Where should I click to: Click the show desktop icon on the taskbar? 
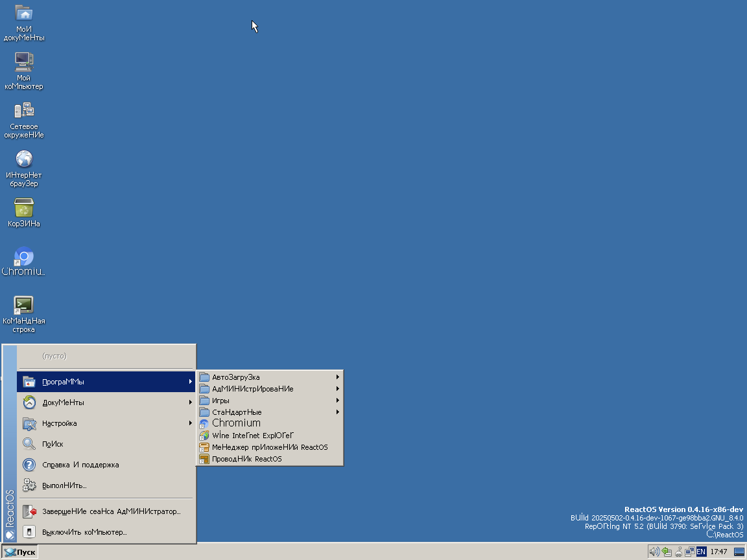[x=739, y=552]
